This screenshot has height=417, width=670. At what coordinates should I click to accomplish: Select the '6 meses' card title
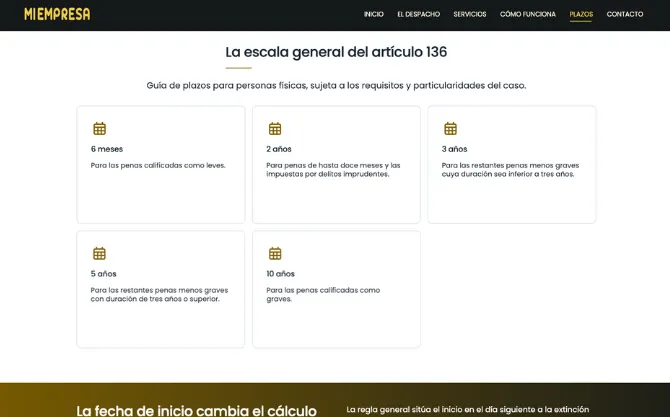[107, 149]
